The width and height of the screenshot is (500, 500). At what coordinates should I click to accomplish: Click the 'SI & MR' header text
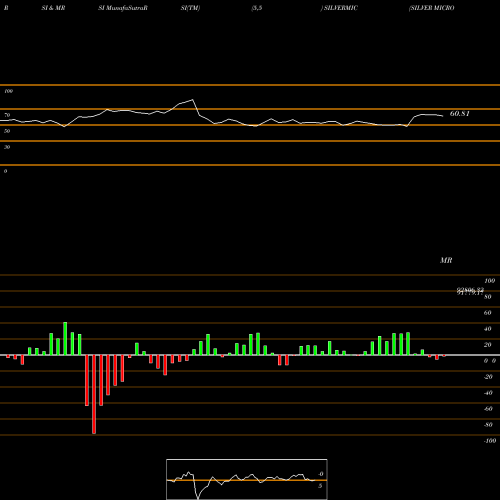pyautogui.click(x=53, y=8)
